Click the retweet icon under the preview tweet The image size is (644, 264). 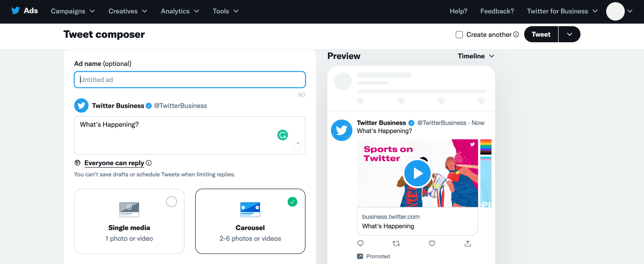396,243
